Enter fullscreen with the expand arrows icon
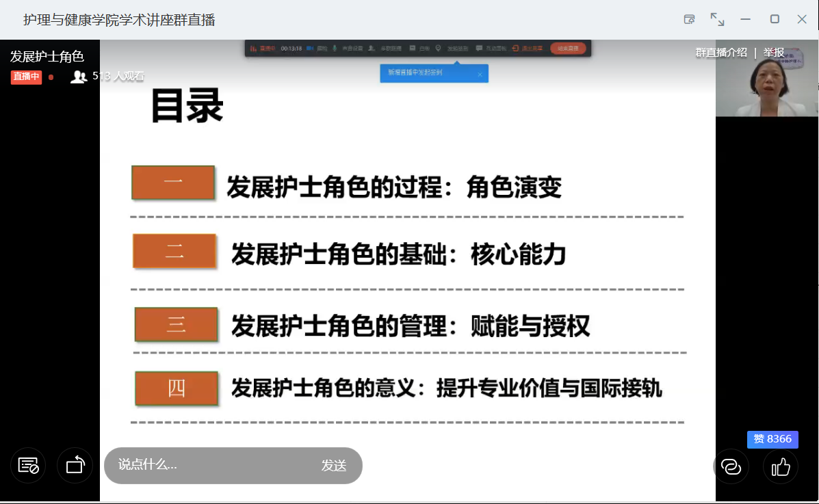The image size is (819, 504). [717, 19]
